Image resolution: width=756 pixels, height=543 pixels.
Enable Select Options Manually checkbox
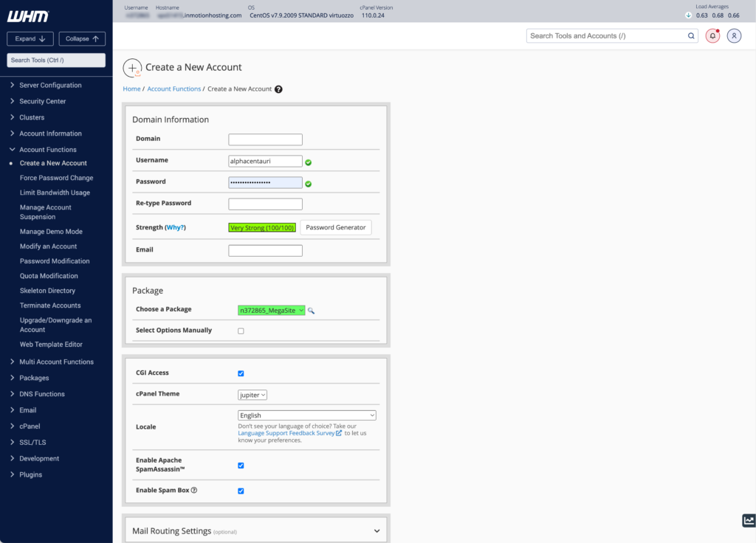coord(241,331)
